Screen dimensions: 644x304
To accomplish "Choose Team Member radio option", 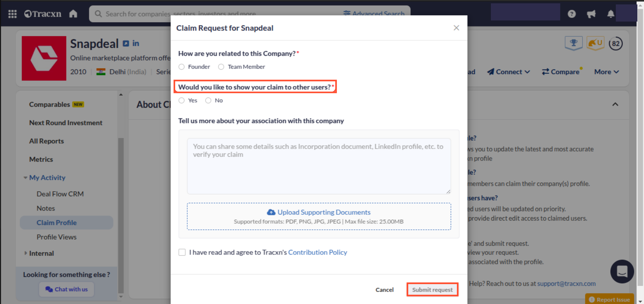I will point(221,67).
